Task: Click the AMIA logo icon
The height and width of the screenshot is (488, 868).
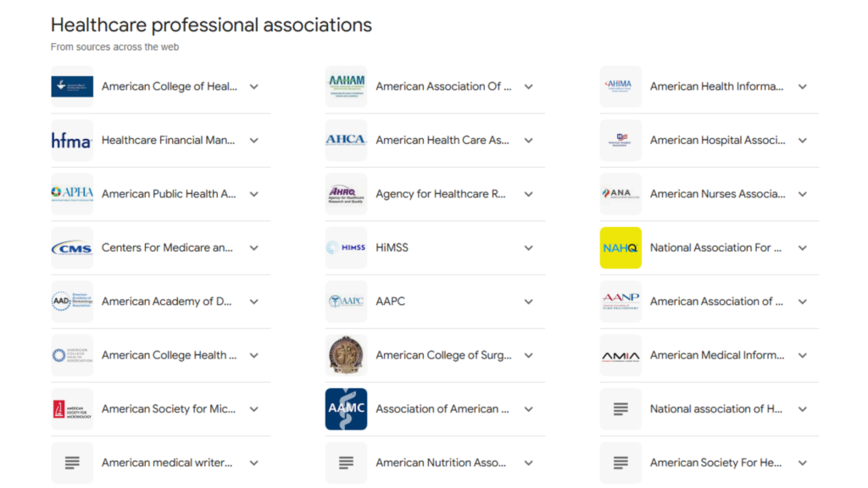Action: [620, 355]
